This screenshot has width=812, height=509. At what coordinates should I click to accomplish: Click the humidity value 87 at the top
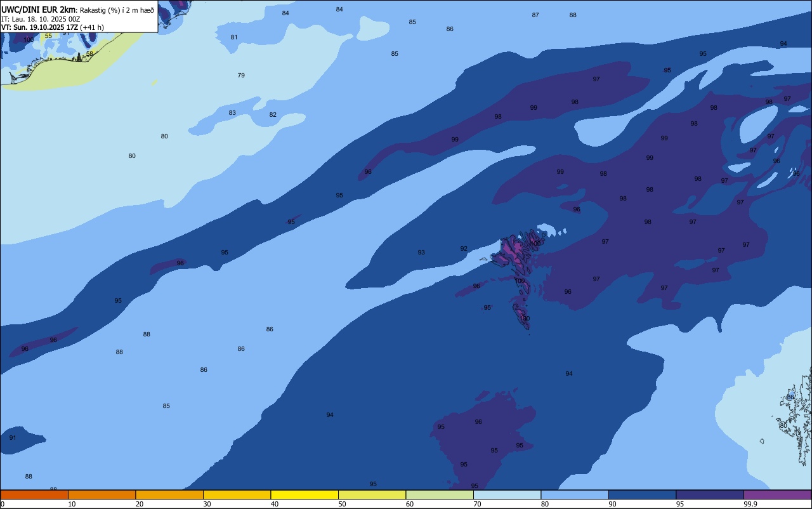click(535, 15)
